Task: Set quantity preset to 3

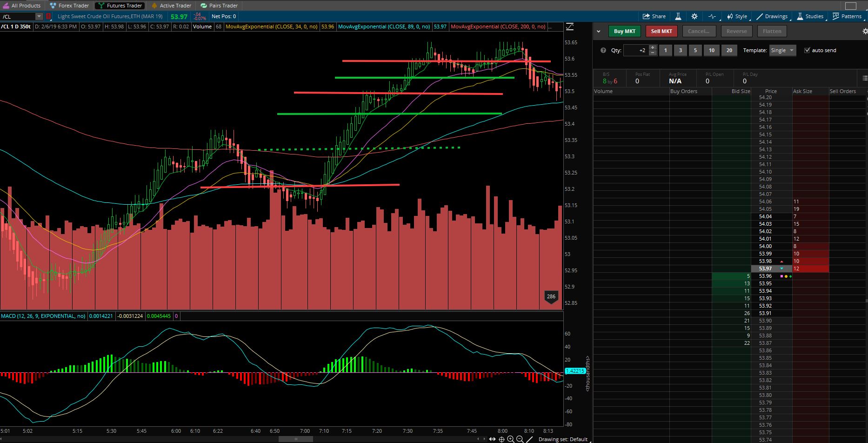Action: click(x=680, y=50)
